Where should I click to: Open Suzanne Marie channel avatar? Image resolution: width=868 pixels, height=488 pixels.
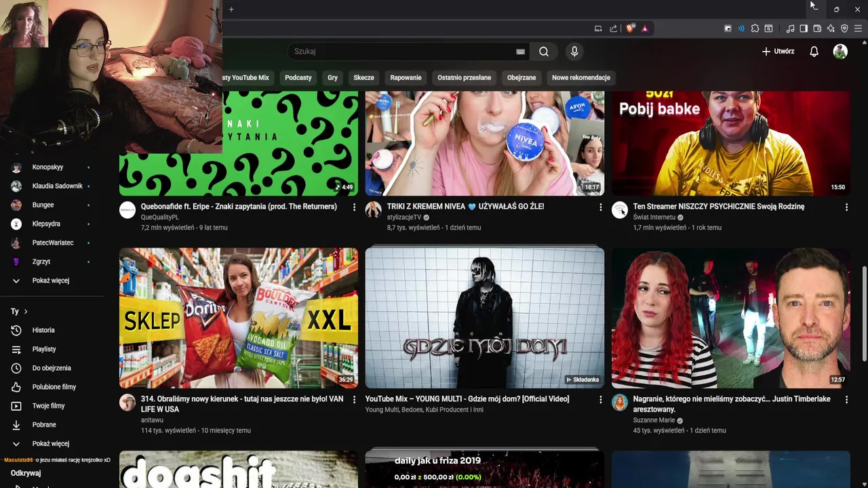click(620, 403)
